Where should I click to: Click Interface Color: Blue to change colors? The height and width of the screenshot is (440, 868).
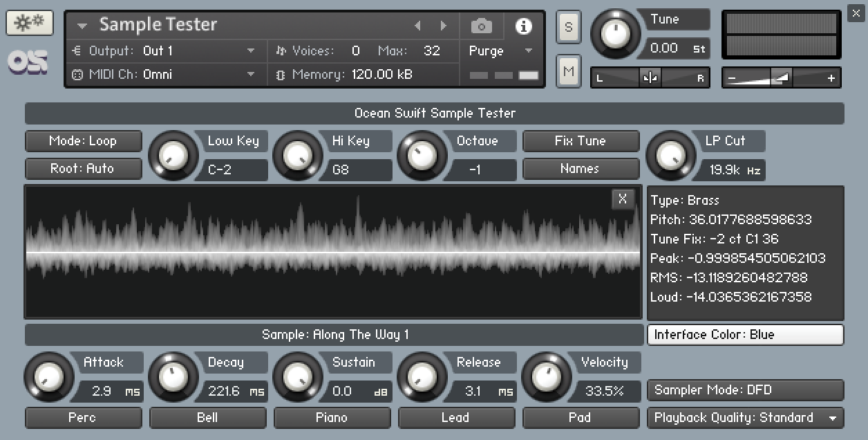point(745,335)
